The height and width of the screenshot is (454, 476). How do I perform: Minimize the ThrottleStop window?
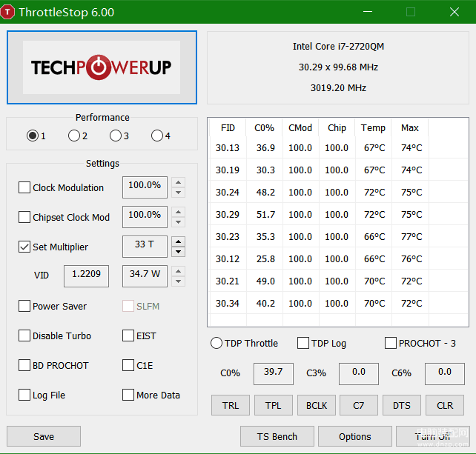tap(368, 12)
